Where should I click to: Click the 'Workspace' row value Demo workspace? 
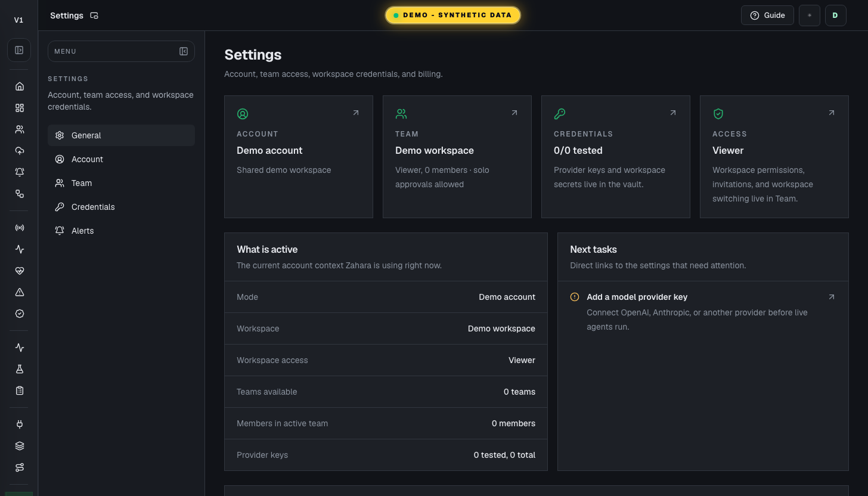point(501,328)
